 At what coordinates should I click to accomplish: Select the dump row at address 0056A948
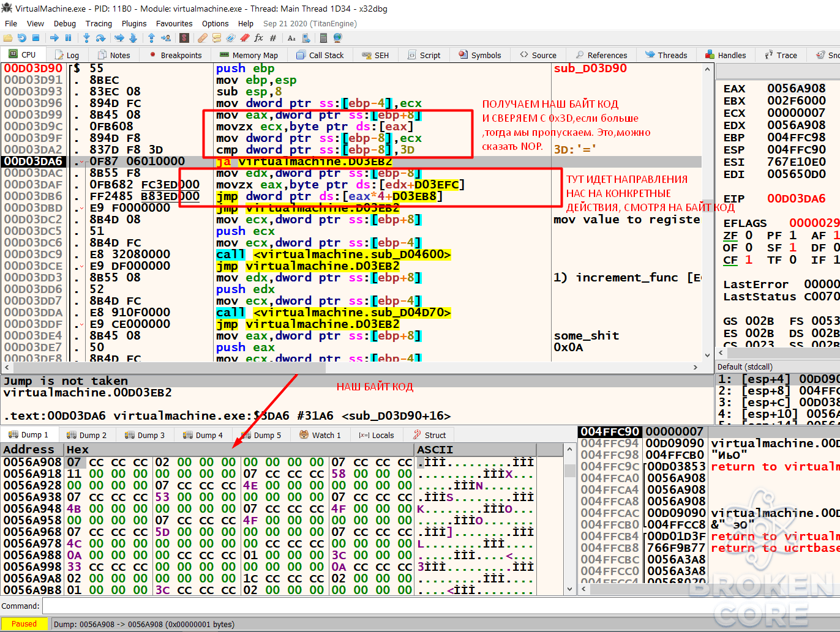coord(269,508)
